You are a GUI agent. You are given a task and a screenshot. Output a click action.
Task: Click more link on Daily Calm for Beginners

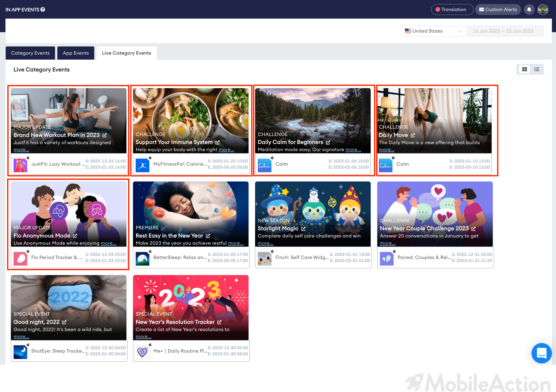[x=353, y=150]
